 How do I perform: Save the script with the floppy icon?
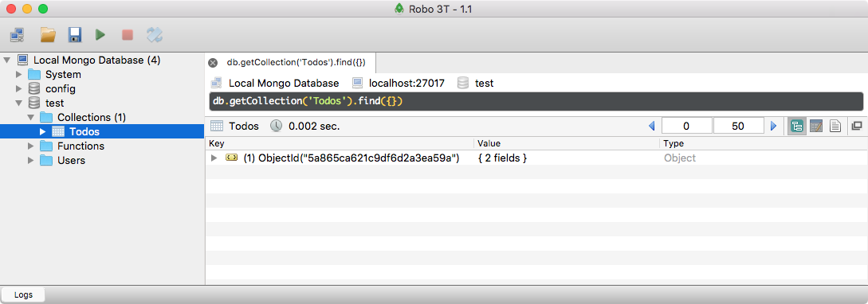point(75,35)
